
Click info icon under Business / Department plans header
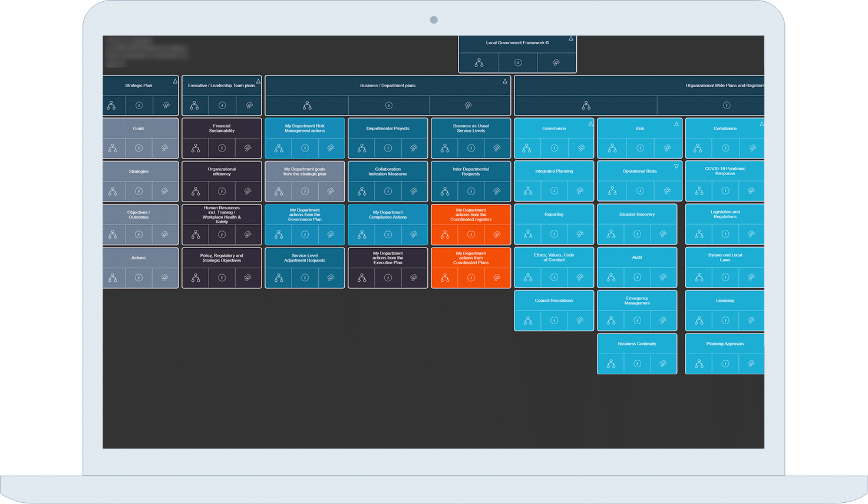coord(389,106)
